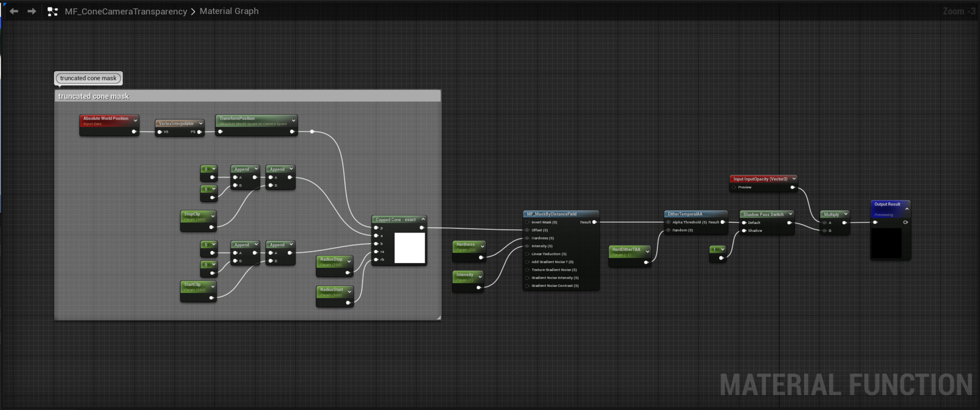The height and width of the screenshot is (410, 980).
Task: Click Material Graph in the breadcrumb
Action: [x=229, y=11]
